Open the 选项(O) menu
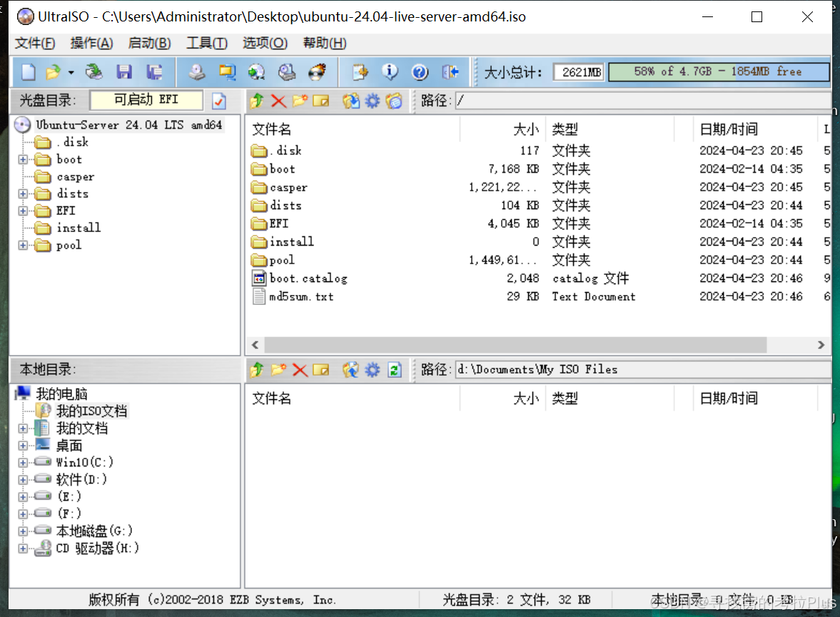This screenshot has width=840, height=617. click(x=265, y=43)
